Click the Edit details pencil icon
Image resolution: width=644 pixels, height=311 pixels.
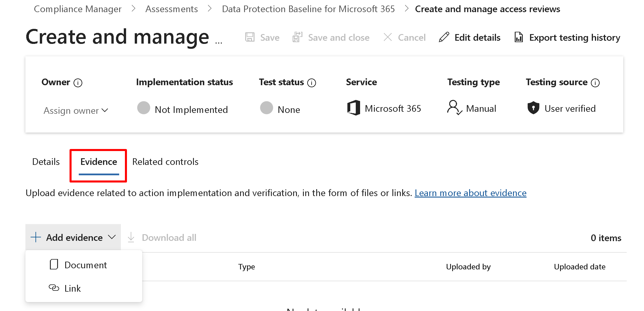[444, 38]
